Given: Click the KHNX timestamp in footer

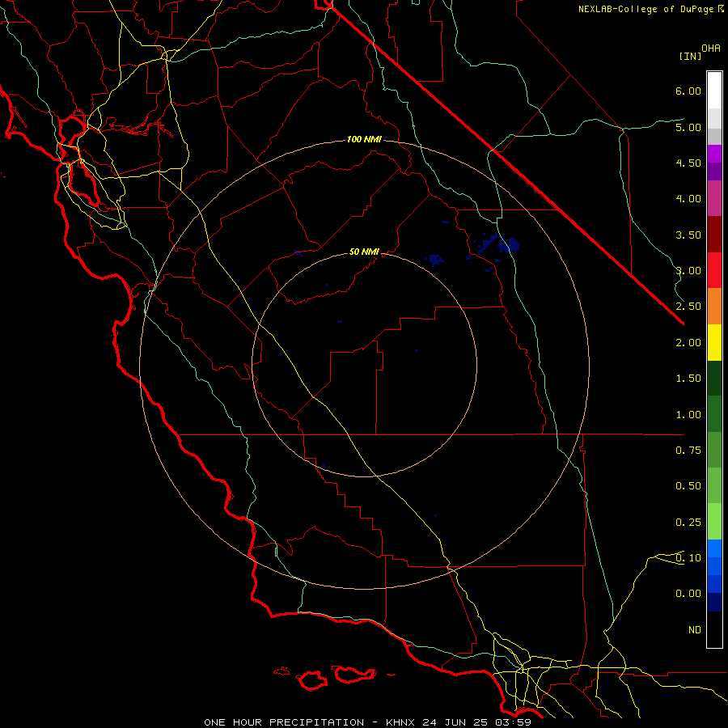Looking at the screenshot, I should (459, 722).
